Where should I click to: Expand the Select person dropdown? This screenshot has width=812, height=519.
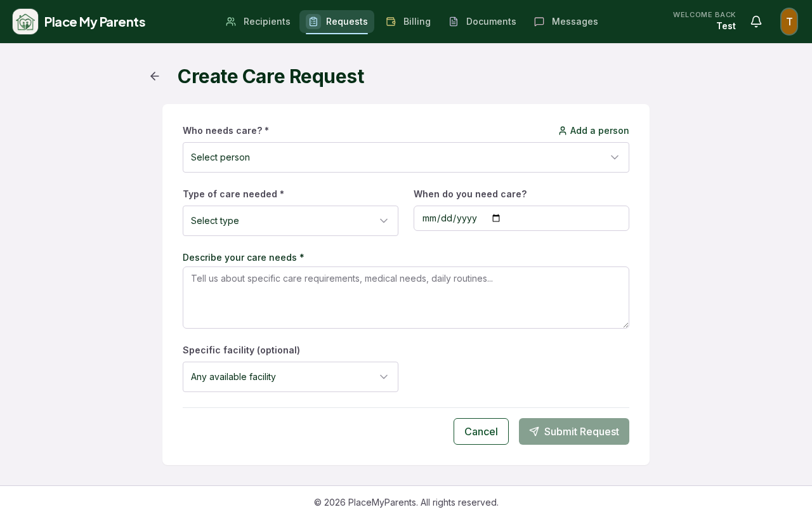tap(406, 157)
